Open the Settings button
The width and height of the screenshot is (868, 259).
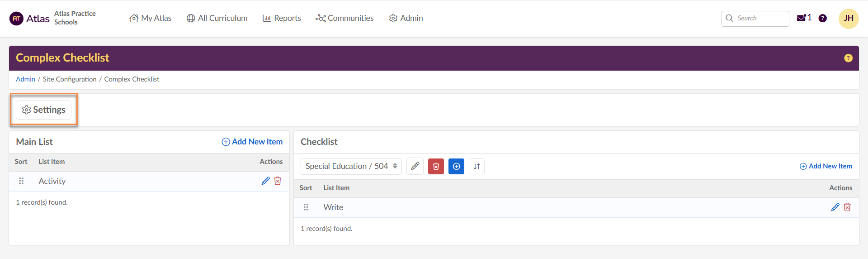pos(44,110)
